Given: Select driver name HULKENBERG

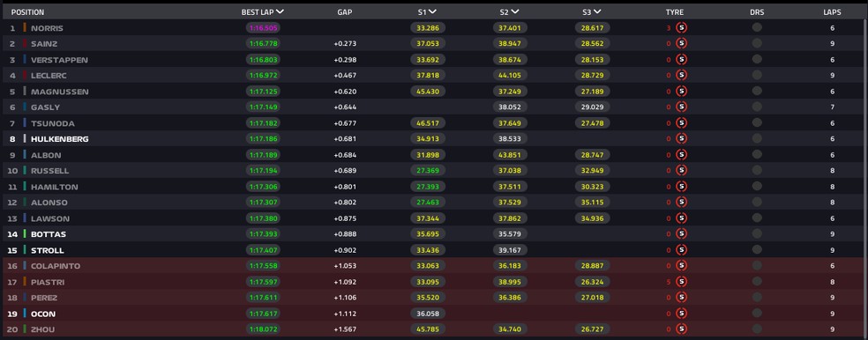Looking at the screenshot, I should pos(60,139).
